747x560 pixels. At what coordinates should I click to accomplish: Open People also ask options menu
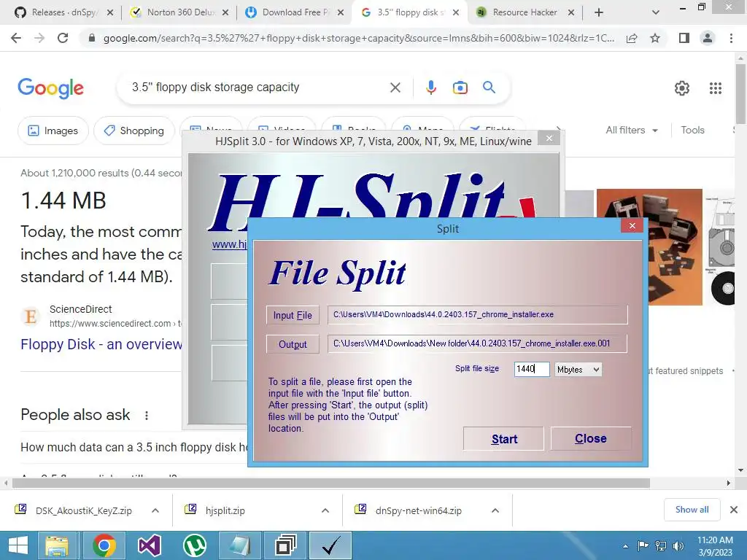(x=146, y=415)
